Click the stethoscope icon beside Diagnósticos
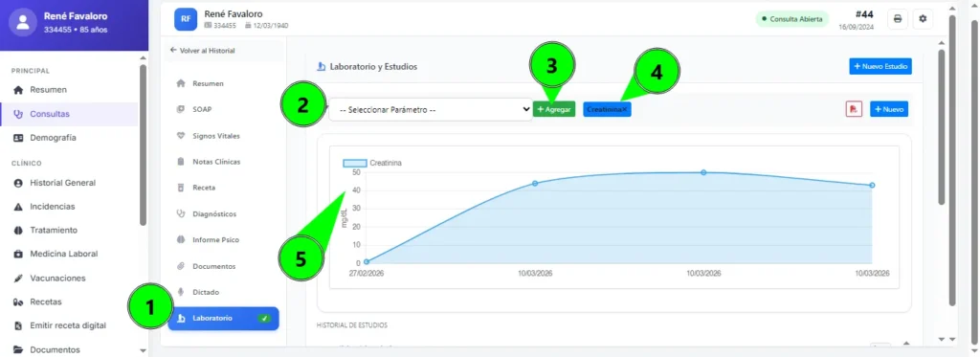Screen dimensions: 980x357 pos(181,213)
